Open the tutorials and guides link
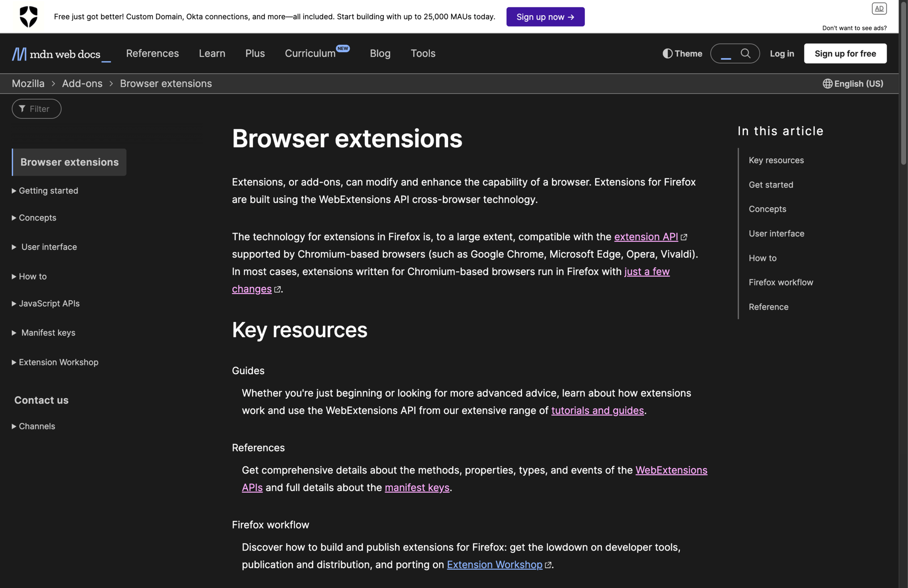This screenshot has width=908, height=588. click(597, 410)
